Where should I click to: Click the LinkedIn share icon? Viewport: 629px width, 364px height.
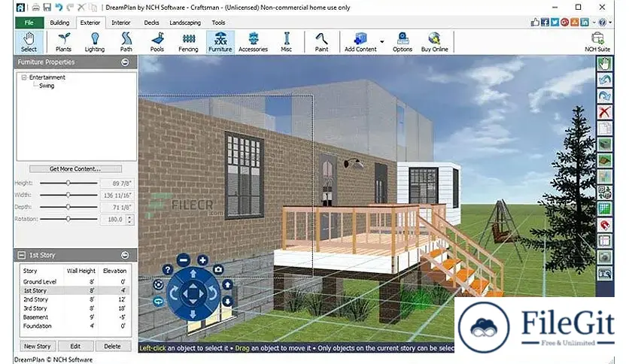[x=585, y=23]
